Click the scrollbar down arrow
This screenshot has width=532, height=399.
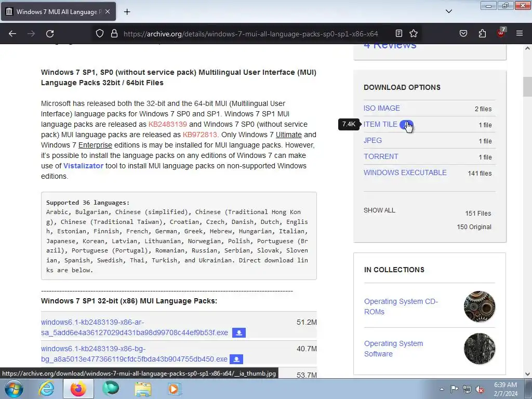pyautogui.click(x=527, y=374)
